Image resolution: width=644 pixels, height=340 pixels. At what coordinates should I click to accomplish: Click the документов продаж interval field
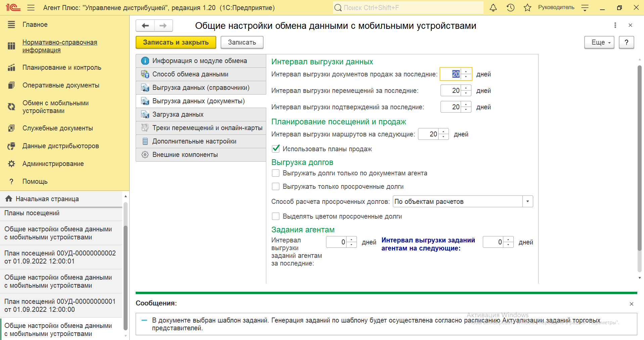coord(451,74)
